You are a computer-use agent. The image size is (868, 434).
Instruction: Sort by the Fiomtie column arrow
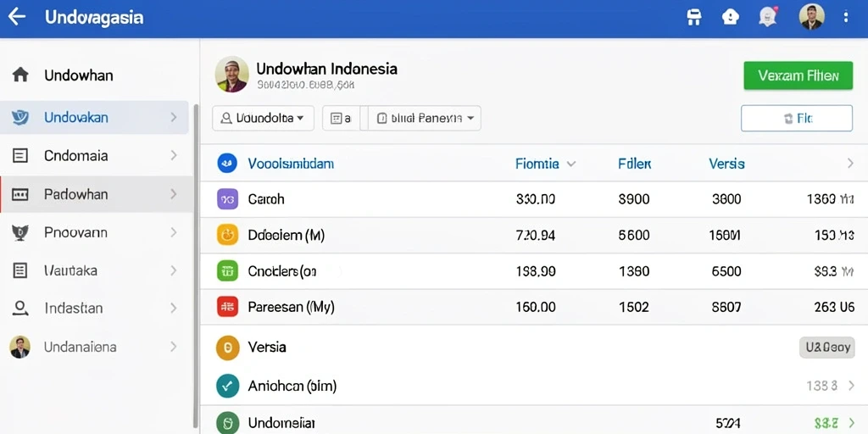click(x=571, y=164)
